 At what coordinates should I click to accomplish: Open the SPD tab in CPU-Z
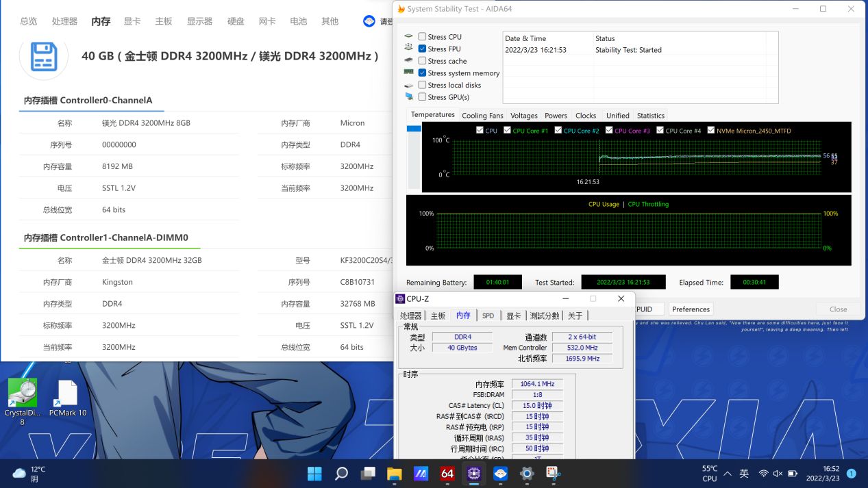(488, 316)
